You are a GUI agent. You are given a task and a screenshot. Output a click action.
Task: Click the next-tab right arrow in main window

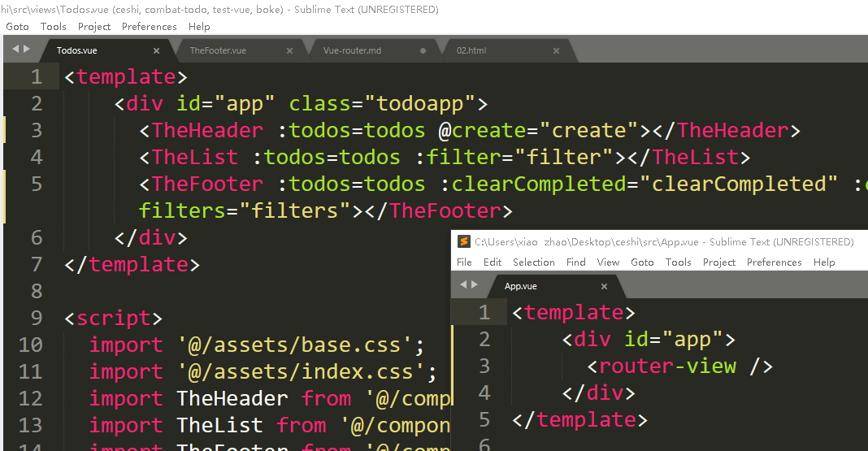[x=28, y=50]
